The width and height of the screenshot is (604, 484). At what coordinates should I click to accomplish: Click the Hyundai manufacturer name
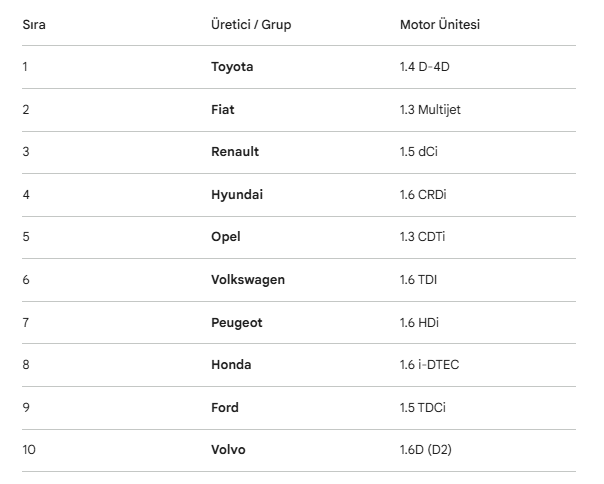[x=237, y=195]
